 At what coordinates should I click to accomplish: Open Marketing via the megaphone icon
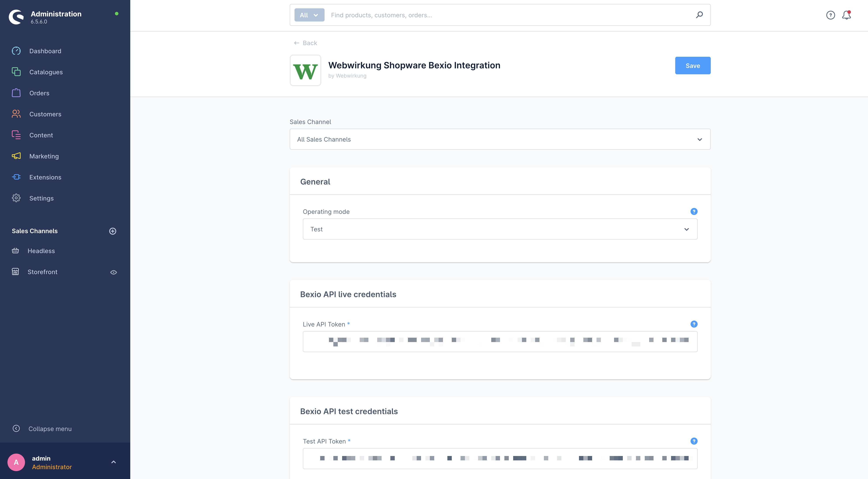pyautogui.click(x=16, y=156)
